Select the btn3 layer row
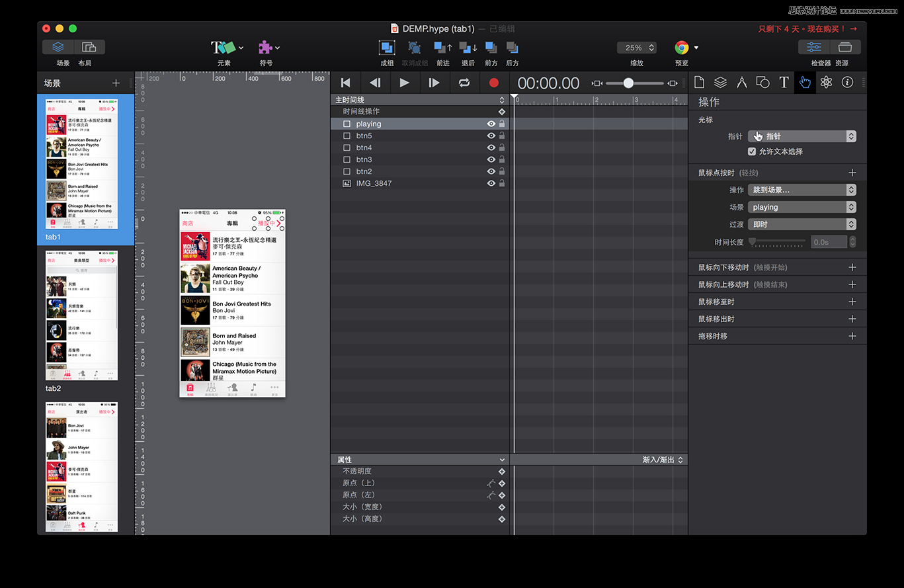Screen dimensions: 904x588 coord(420,159)
